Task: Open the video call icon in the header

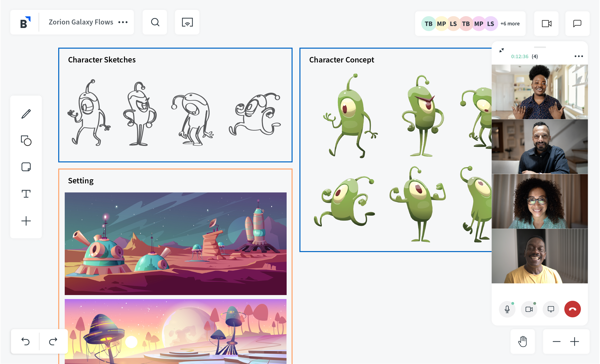Action: coord(546,23)
